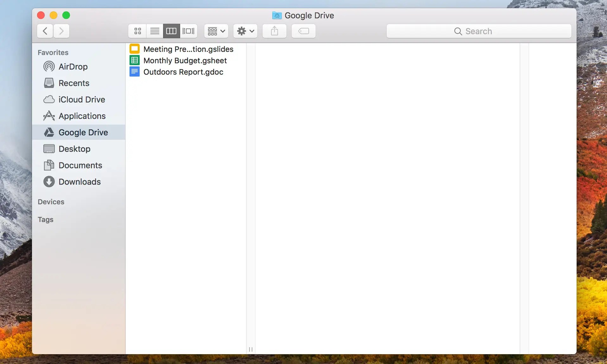This screenshot has width=607, height=364.
Task: Click the Share toolbar button
Action: tap(275, 31)
